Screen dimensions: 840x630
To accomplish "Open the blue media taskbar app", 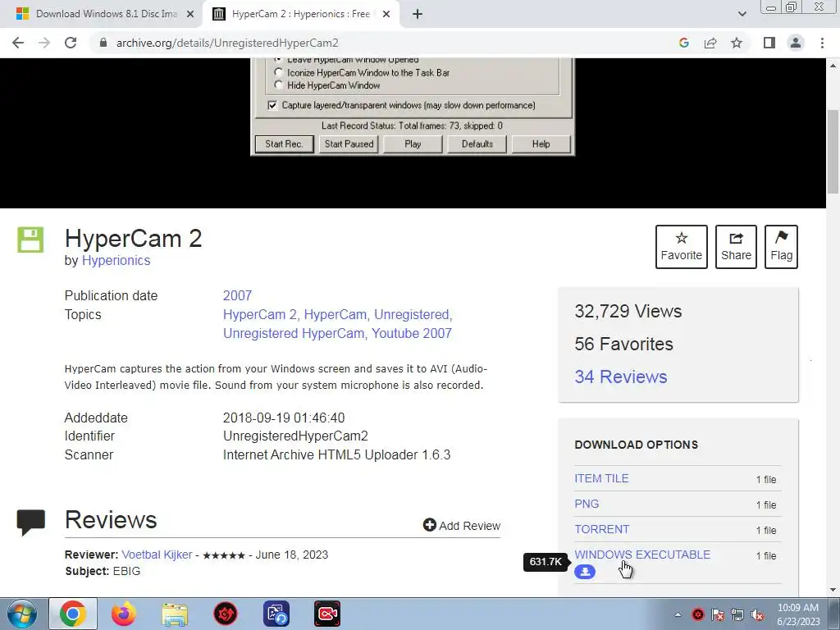I will tap(276, 614).
